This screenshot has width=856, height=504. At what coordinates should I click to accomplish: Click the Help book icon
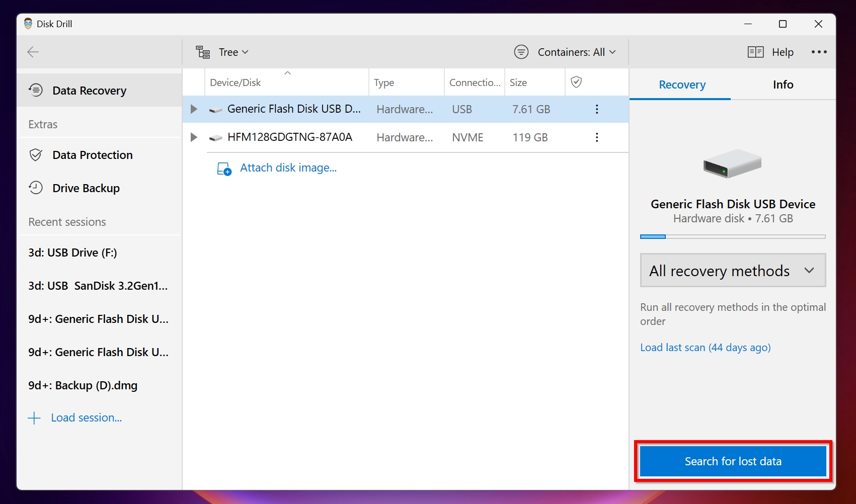pos(755,52)
